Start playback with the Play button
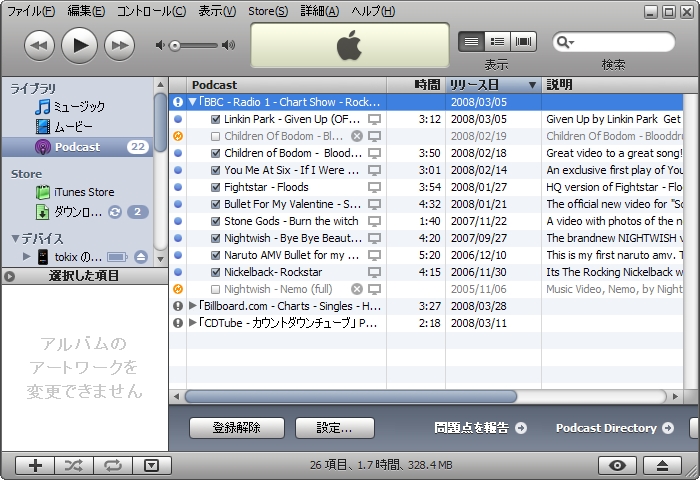 [79, 45]
